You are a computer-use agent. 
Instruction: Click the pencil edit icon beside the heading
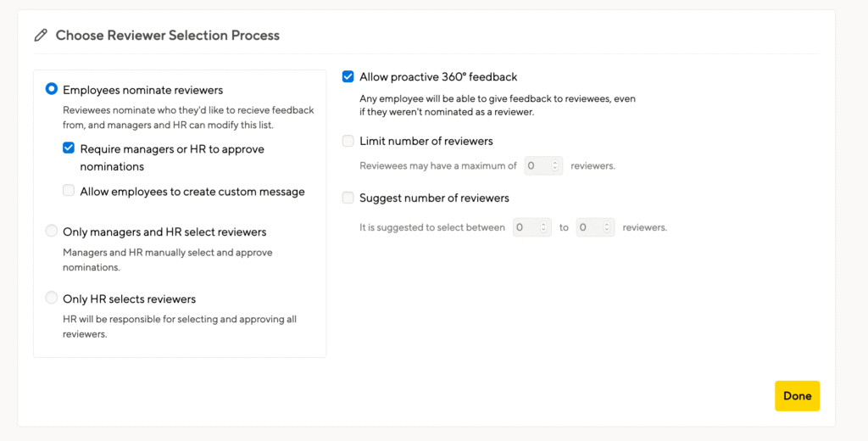tap(41, 36)
